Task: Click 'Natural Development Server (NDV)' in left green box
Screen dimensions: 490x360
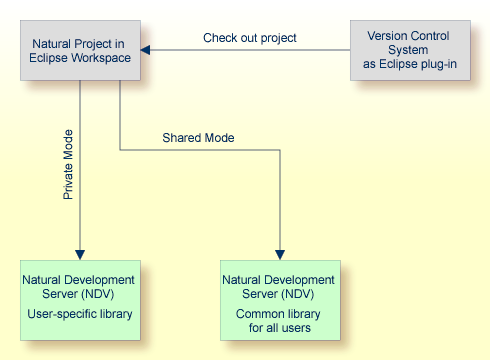Action: [78, 287]
